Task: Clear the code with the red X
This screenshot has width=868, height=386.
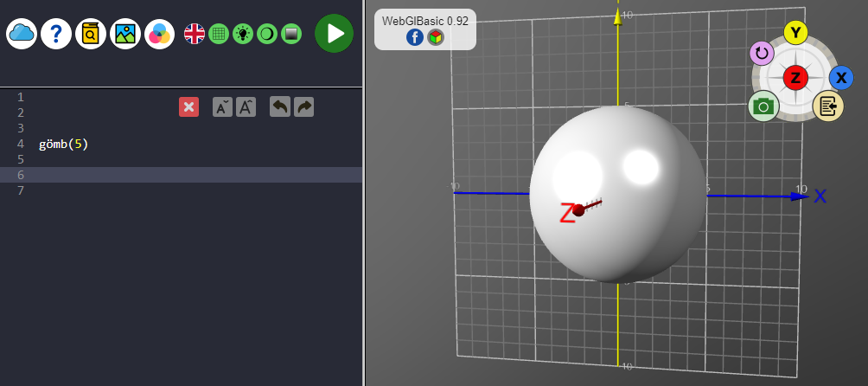Action: tap(188, 106)
